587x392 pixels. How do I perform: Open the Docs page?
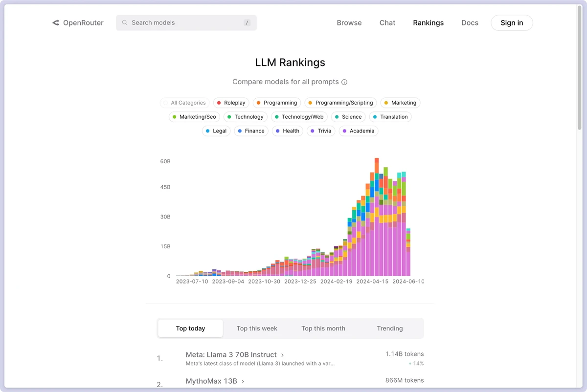point(470,22)
